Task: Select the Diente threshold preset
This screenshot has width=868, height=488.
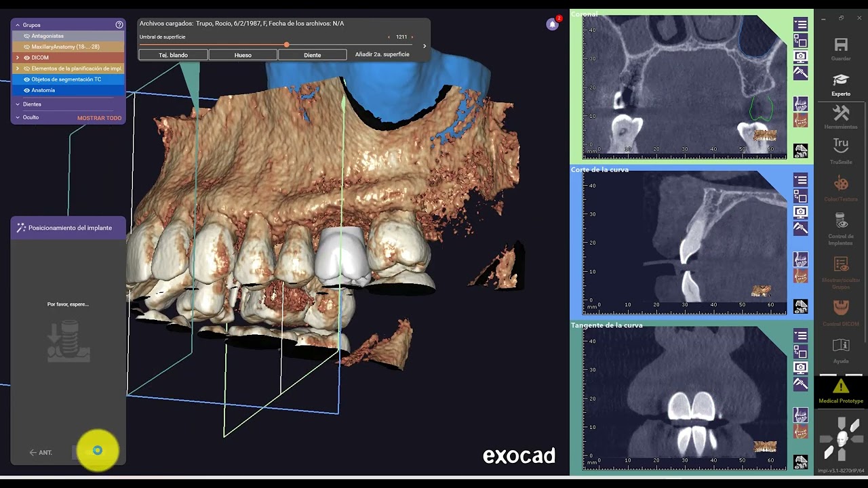Action: pyautogui.click(x=313, y=55)
